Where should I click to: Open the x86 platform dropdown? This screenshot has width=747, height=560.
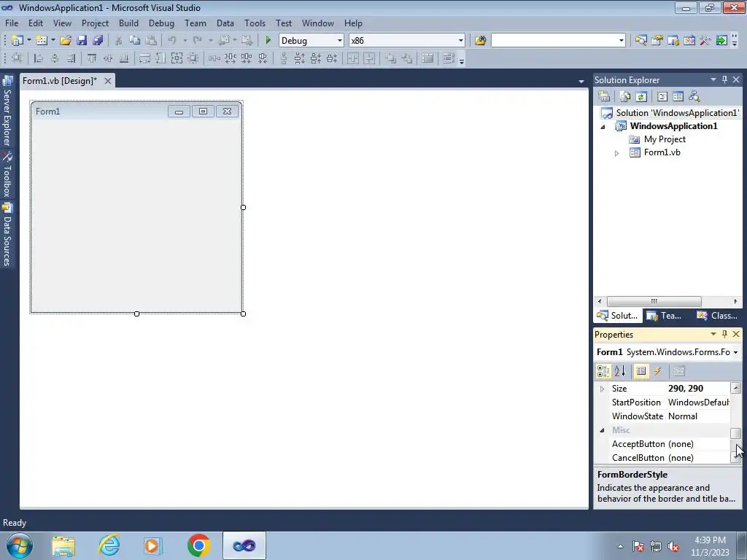[461, 41]
